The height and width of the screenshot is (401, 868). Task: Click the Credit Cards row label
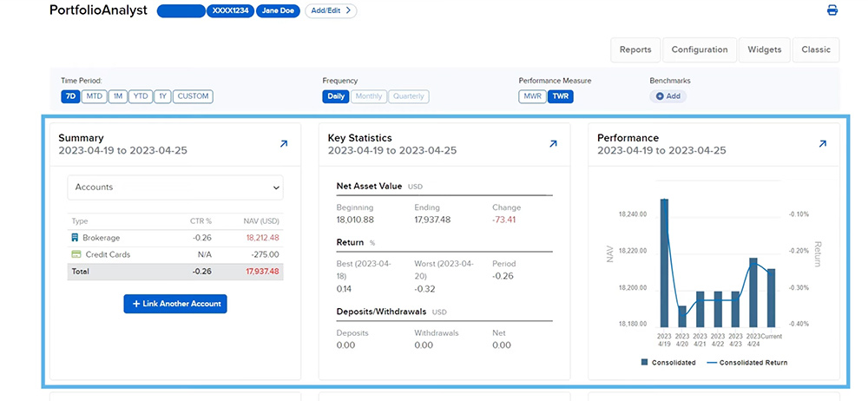(108, 254)
